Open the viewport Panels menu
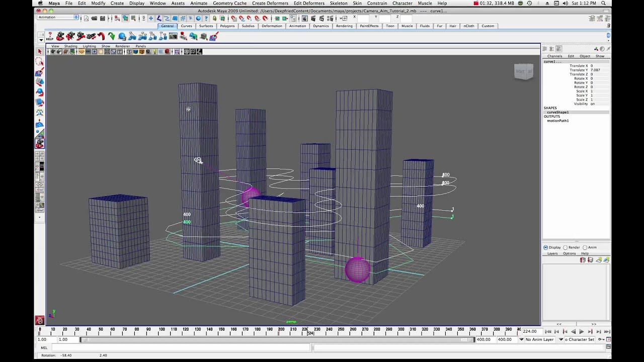Screen dimensions: 644x362 (x=140, y=46)
